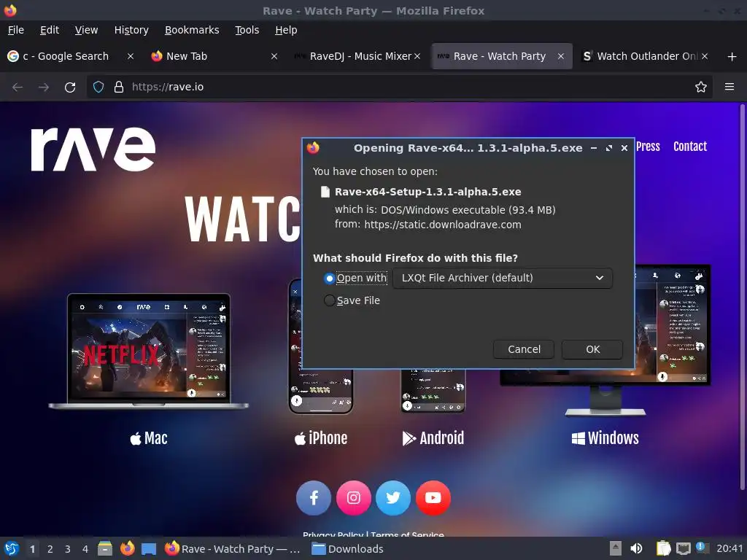Open the Edit menu
747x560 pixels.
50,30
